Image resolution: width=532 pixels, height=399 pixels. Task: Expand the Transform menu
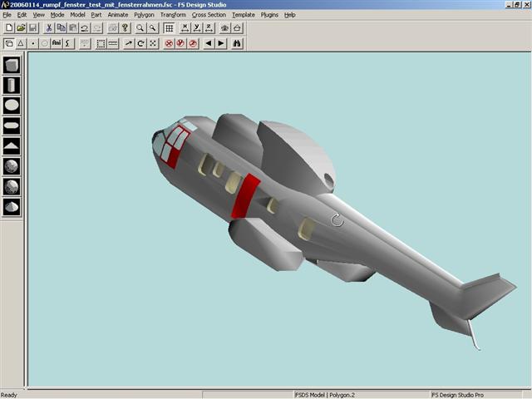(x=173, y=15)
